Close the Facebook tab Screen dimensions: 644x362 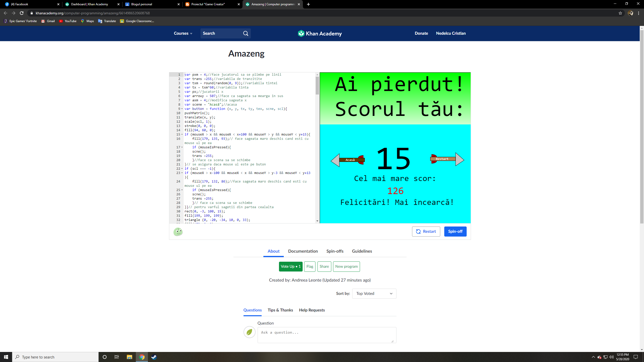pyautogui.click(x=58, y=4)
